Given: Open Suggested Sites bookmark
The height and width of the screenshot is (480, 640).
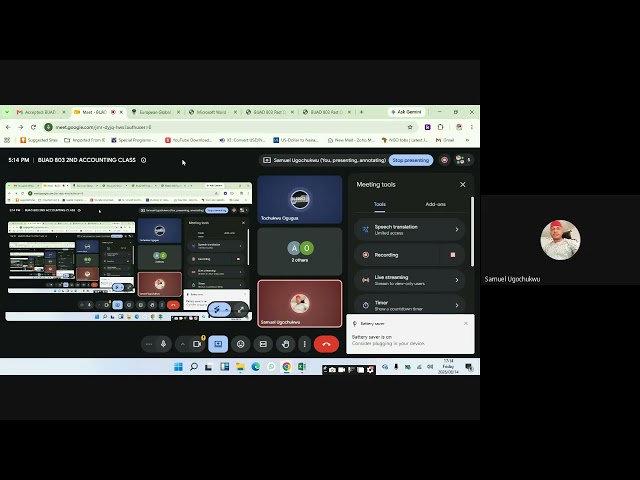Looking at the screenshot, I should point(39,140).
